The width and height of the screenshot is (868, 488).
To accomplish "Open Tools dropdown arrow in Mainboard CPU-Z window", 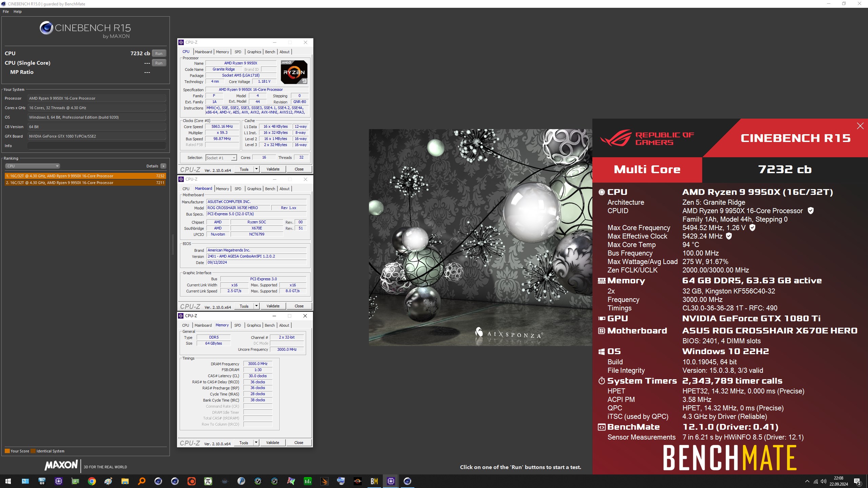I will 256,306.
